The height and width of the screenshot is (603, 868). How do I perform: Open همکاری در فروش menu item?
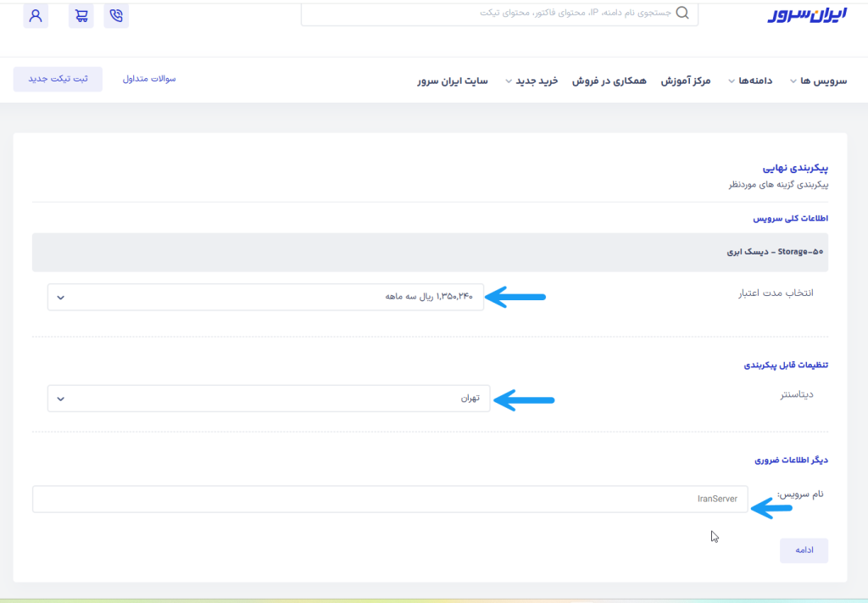pyautogui.click(x=609, y=81)
